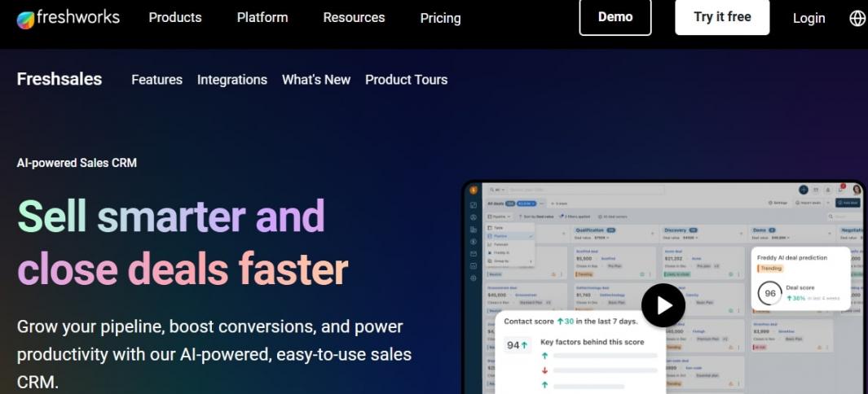This screenshot has width=868, height=394.
Task: View the What's New page
Action: tap(316, 80)
